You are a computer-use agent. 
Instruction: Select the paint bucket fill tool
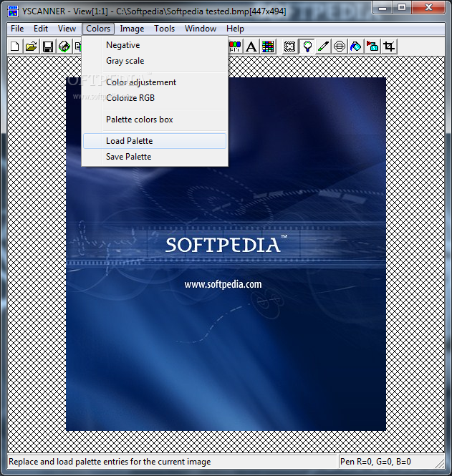click(356, 47)
